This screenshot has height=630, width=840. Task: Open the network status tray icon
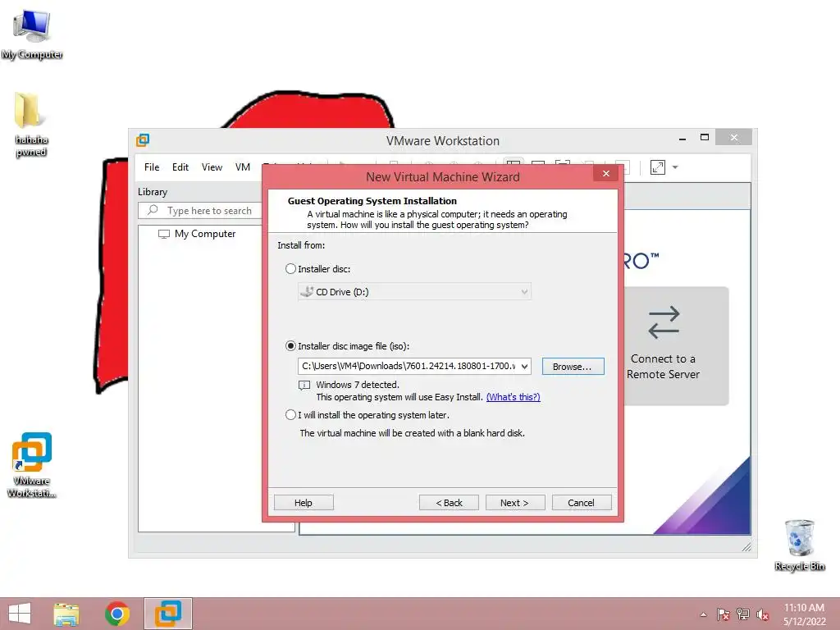pos(743,614)
